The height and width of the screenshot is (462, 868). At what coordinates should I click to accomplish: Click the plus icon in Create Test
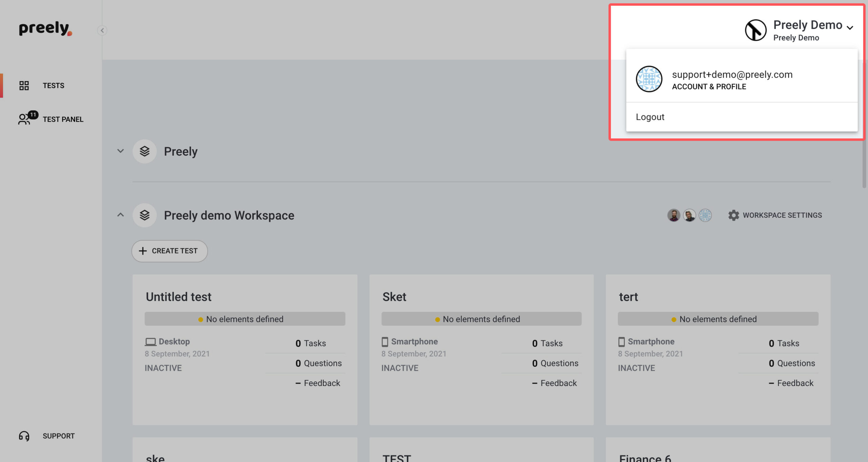click(143, 251)
